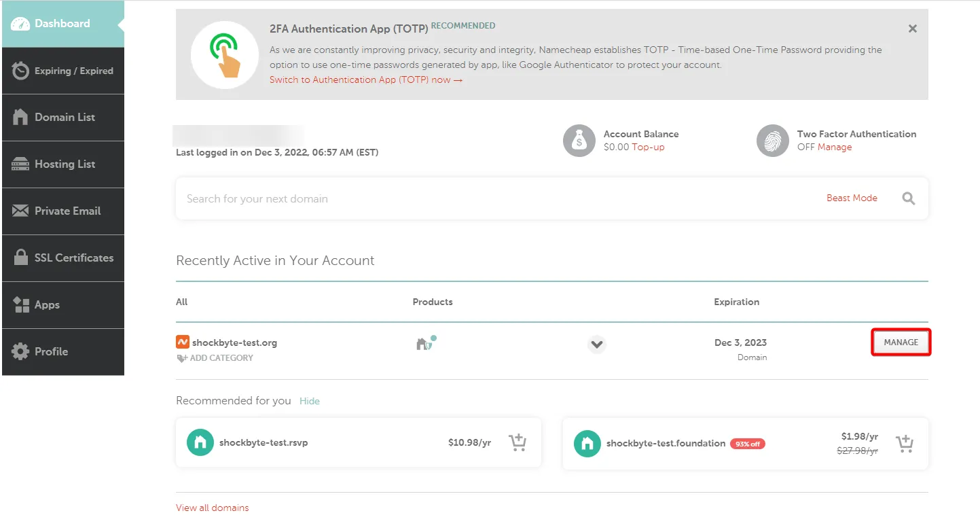Open SSL Certificates in sidebar
The height and width of the screenshot is (528, 980).
(x=62, y=258)
